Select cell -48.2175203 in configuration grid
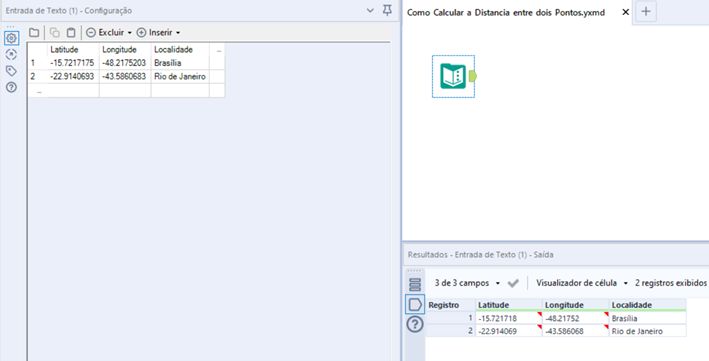 coord(125,63)
